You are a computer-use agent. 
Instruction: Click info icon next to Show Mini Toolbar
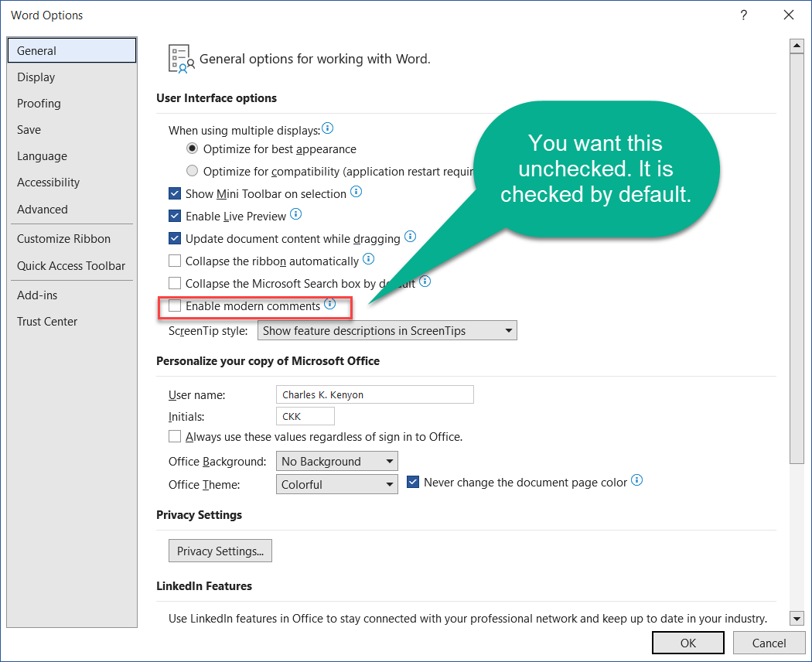pyautogui.click(x=357, y=192)
